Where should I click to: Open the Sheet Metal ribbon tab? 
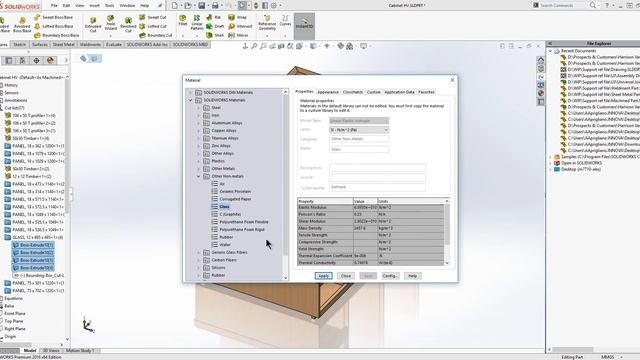64,44
